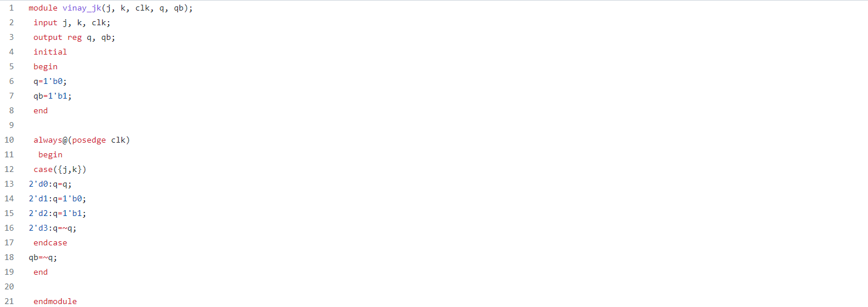
Task: Click the qb=~q; statement on line 18
Action: click(x=43, y=257)
